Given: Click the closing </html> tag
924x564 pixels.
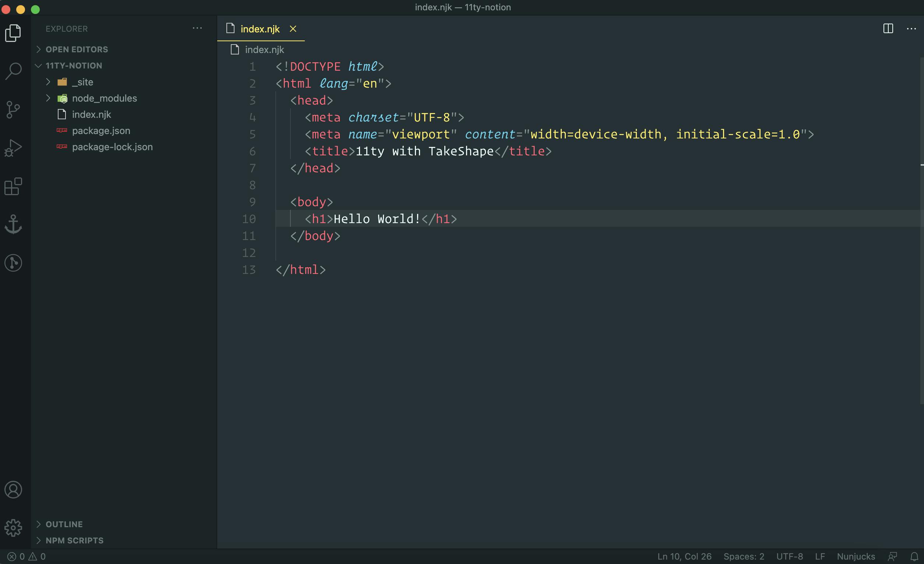Looking at the screenshot, I should tap(301, 269).
